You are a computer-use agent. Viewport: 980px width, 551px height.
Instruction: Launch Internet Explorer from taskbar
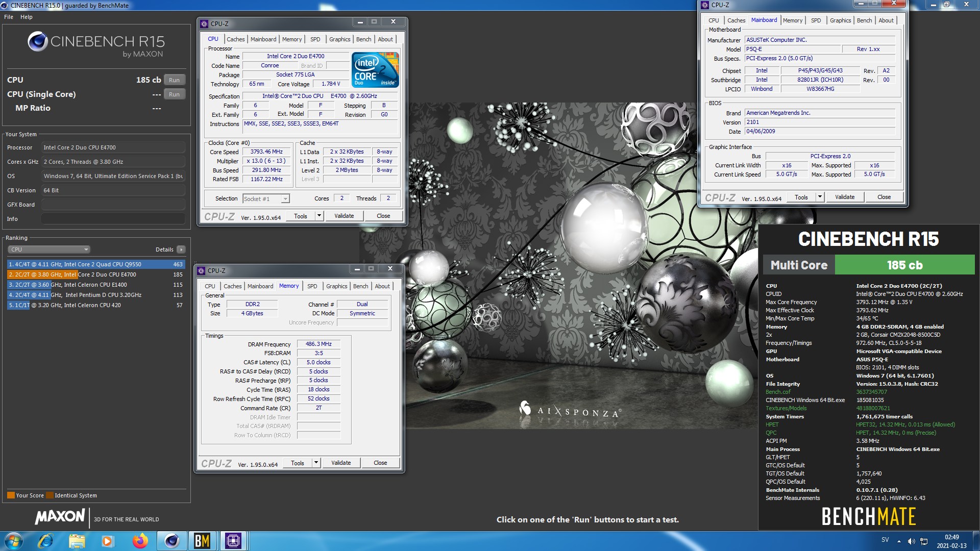[45, 541]
